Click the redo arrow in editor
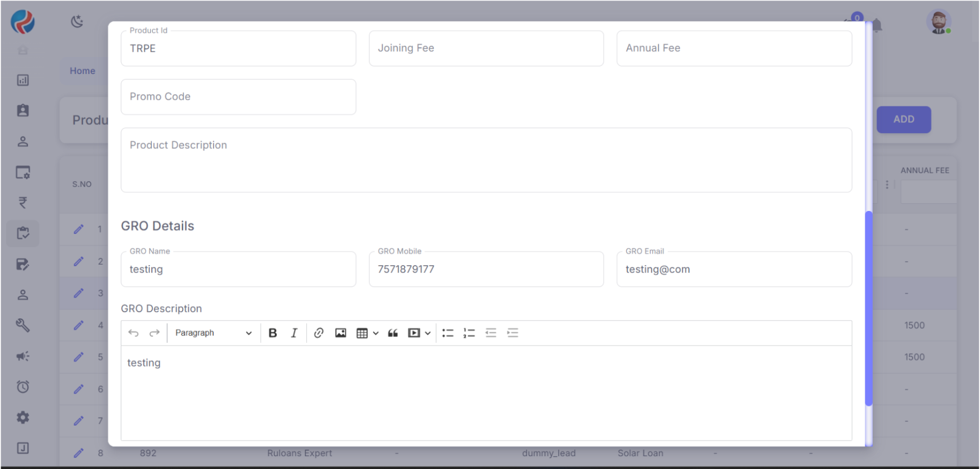Screen dimensions: 980x469 click(x=155, y=333)
